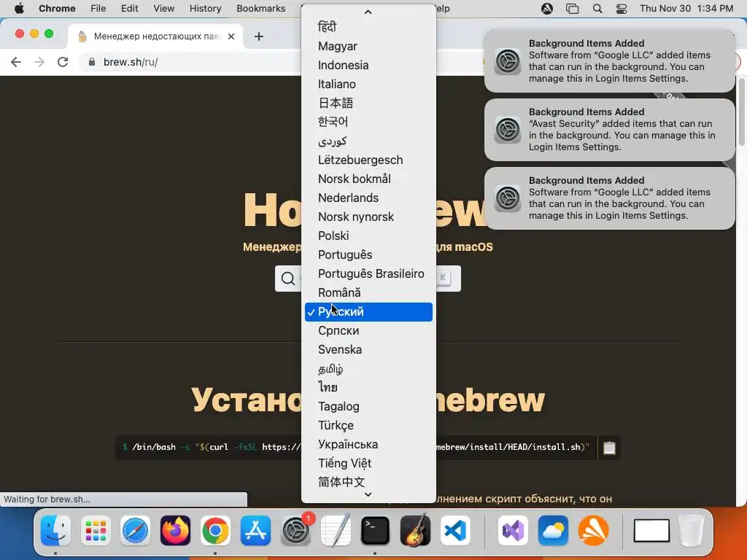Choose Lëtzebuergesch in the list

tap(368, 160)
